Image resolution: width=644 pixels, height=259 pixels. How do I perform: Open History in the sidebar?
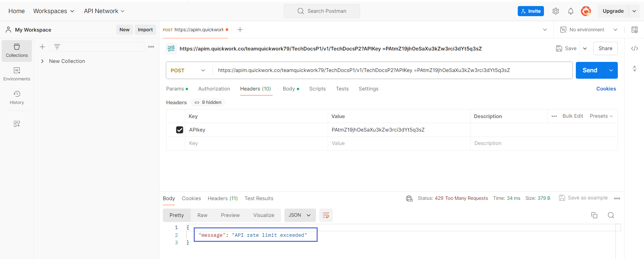click(x=17, y=98)
